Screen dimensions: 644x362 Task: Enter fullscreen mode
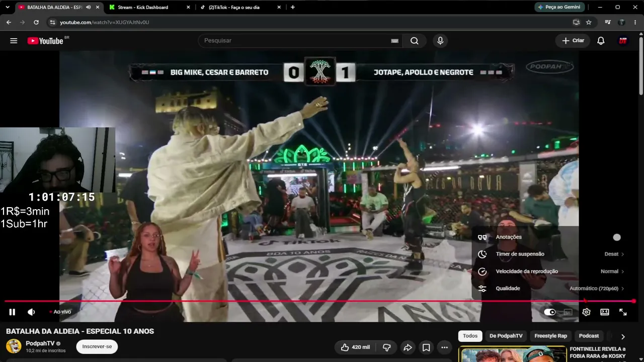[x=623, y=312]
